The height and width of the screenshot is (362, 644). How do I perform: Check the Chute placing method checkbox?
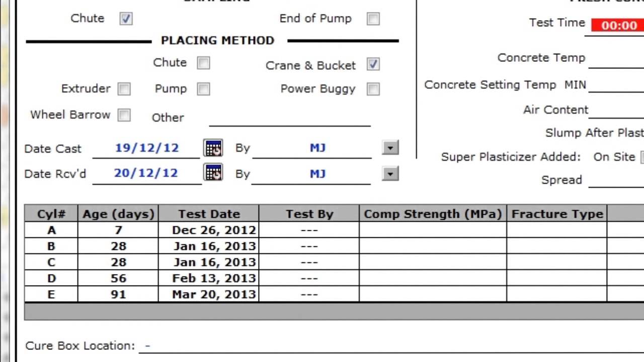[x=203, y=63]
